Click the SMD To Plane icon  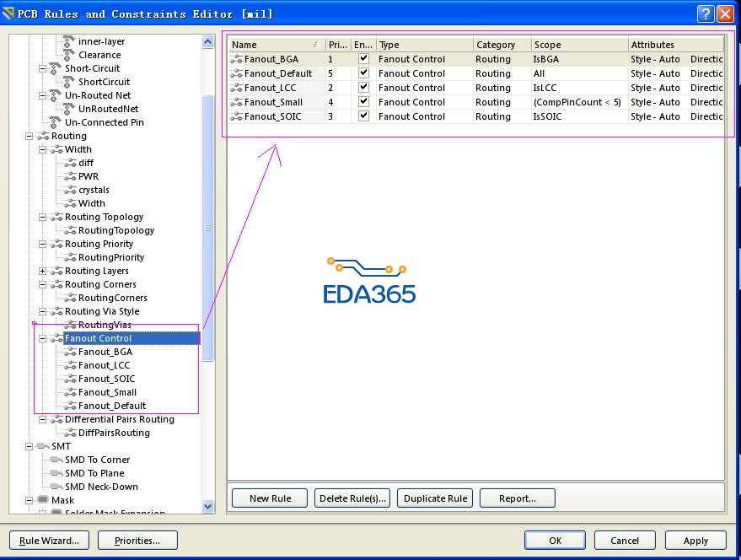(56, 473)
